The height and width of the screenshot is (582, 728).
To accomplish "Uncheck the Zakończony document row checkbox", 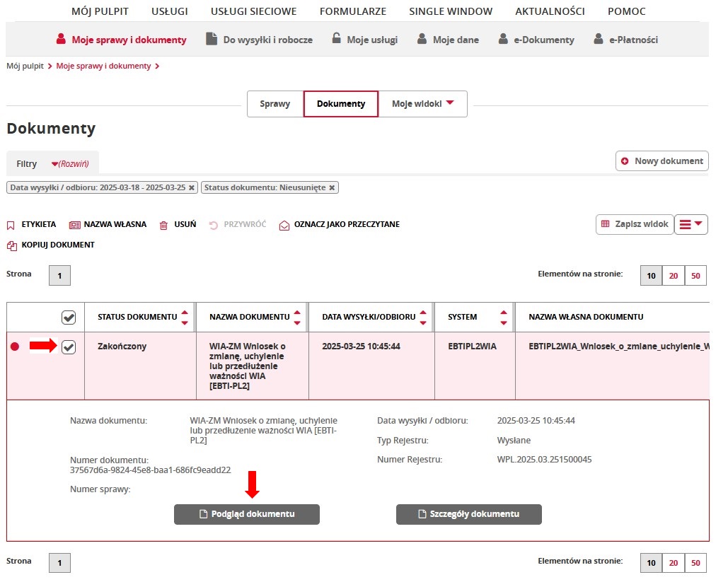I will [x=68, y=347].
